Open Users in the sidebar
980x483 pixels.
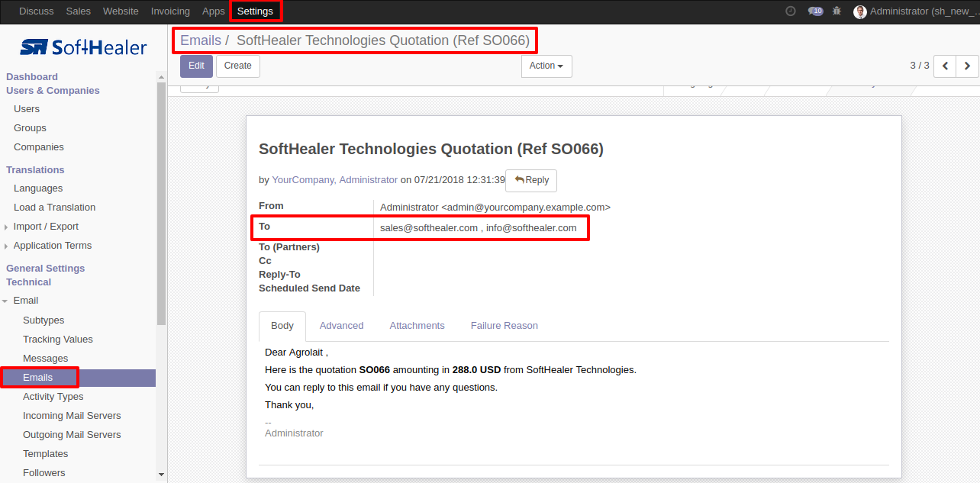27,109
